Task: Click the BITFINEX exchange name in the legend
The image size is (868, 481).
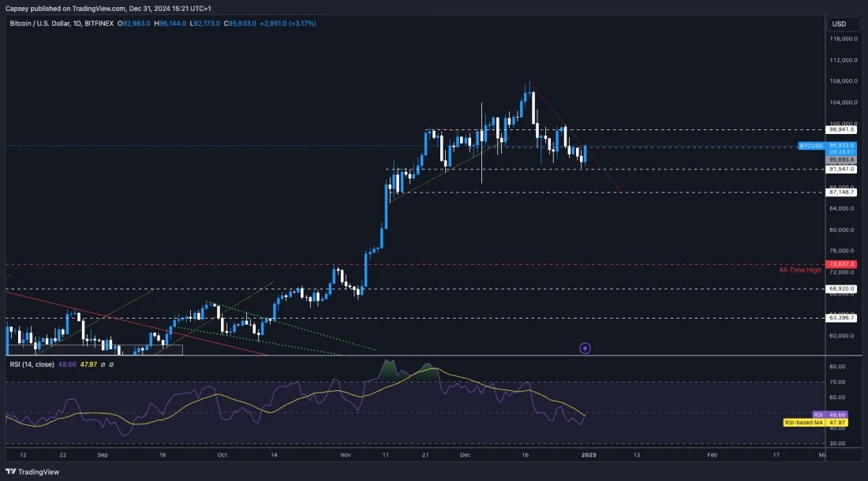Action: (x=98, y=24)
